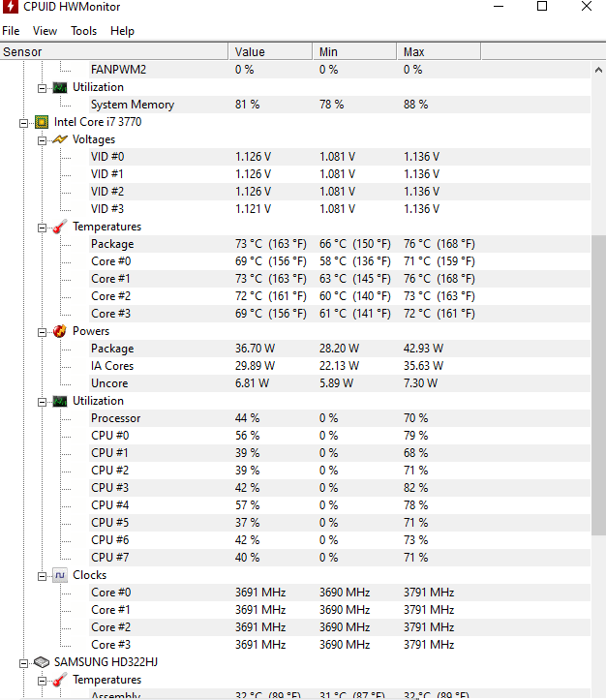Screen dimensions: 606x700
Task: Click the Min column header
Action: click(354, 51)
